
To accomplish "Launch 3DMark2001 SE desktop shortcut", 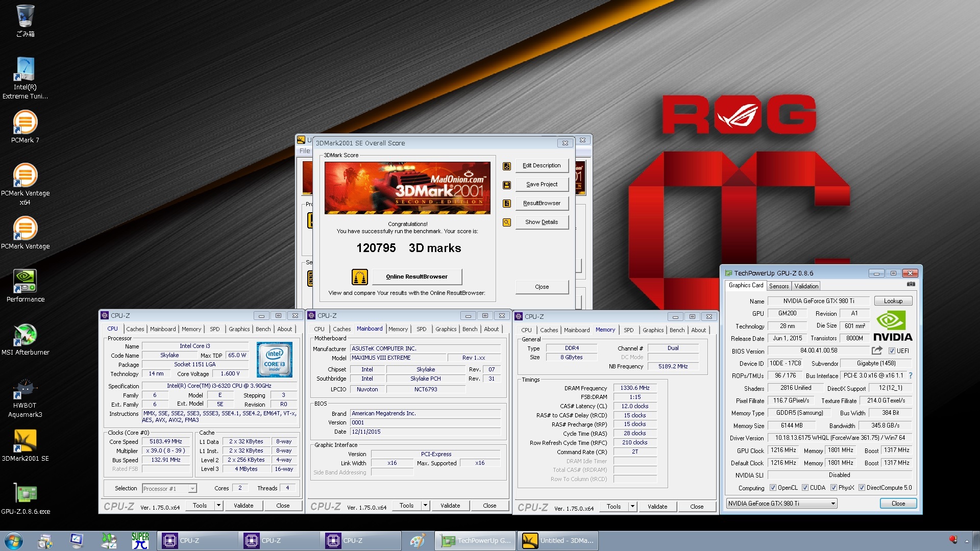I will tap(25, 445).
